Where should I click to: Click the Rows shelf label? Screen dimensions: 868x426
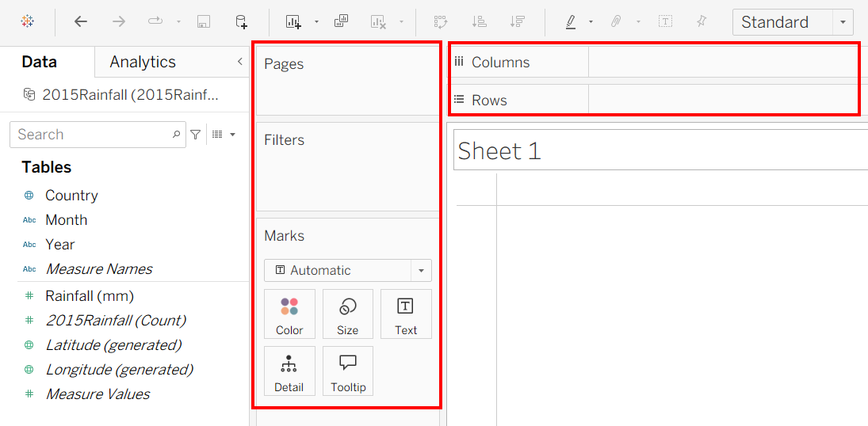489,100
